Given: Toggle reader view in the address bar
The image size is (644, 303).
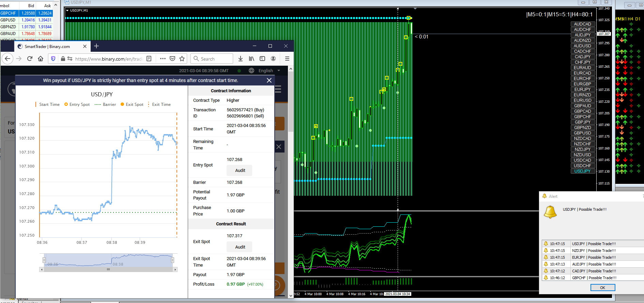Looking at the screenshot, I should pos(149,59).
